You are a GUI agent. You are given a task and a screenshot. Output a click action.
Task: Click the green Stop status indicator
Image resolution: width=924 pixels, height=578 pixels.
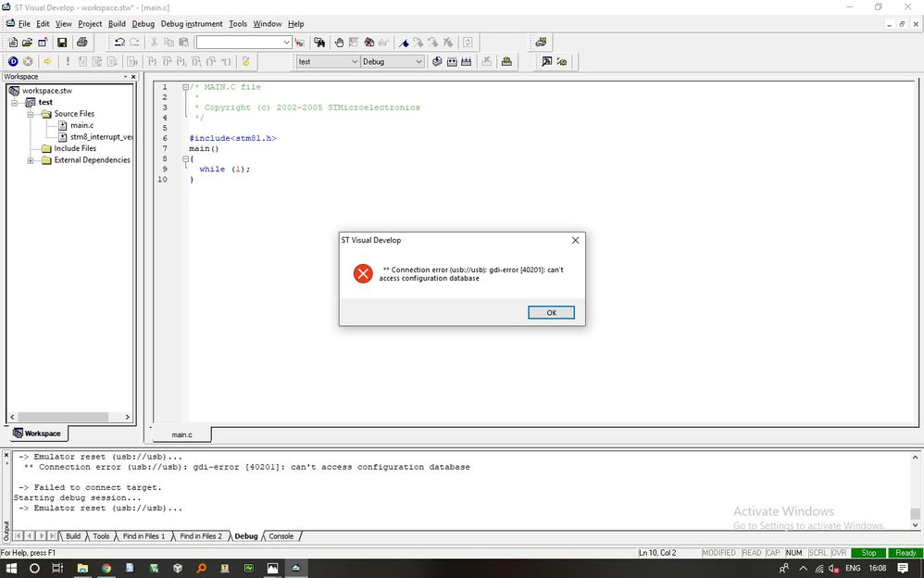click(868, 553)
